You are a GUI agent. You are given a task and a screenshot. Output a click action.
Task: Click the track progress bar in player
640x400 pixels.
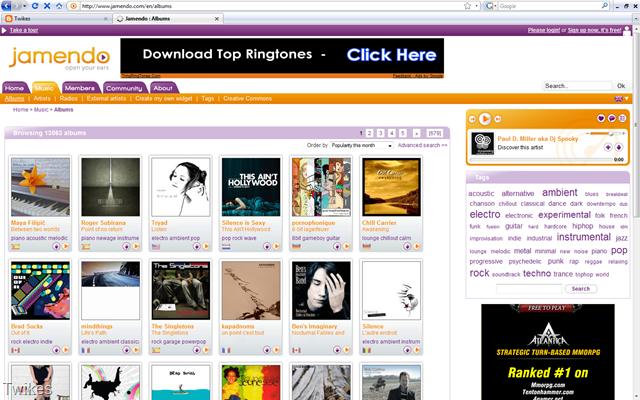coord(541,160)
